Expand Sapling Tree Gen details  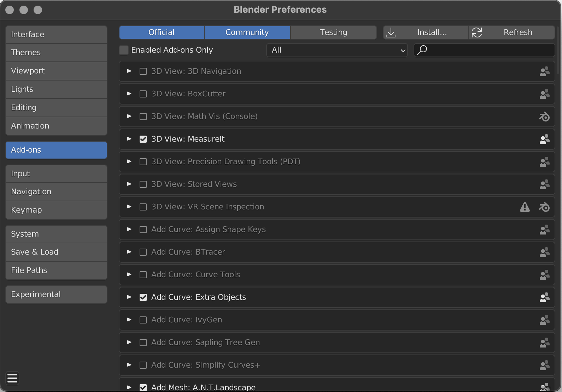129,343
